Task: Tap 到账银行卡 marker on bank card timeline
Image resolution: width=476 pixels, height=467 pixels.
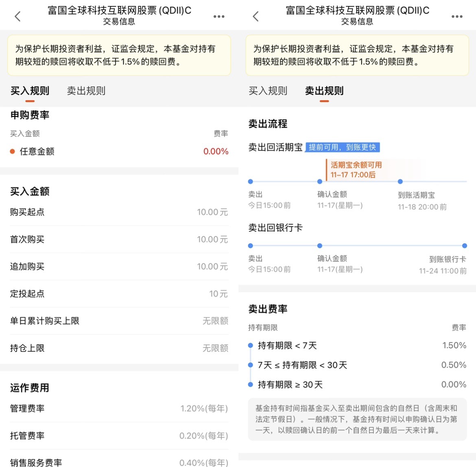Action: coord(465,245)
